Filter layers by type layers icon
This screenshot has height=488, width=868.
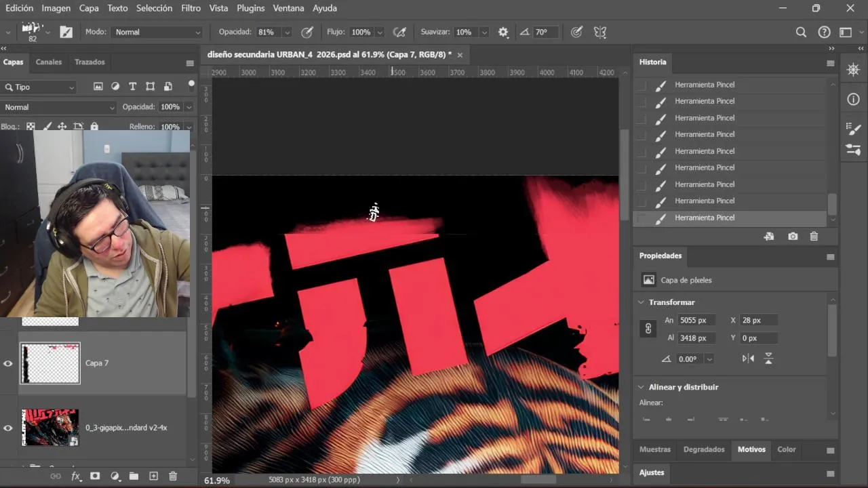coord(133,87)
